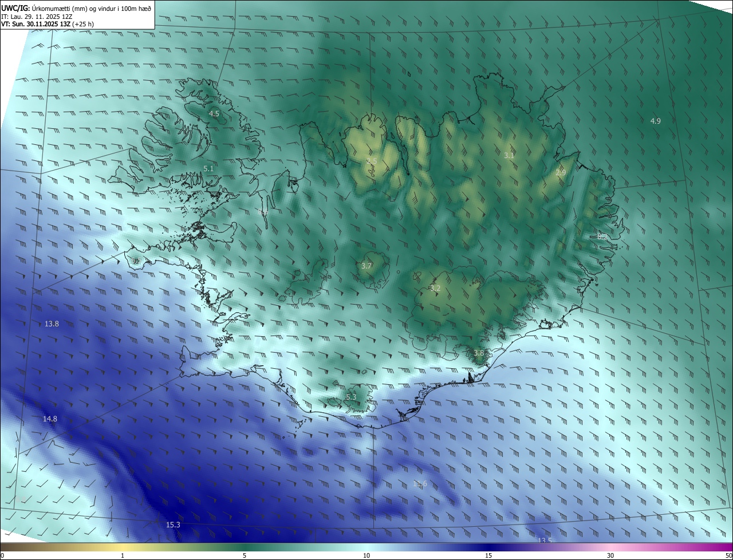
Task: Click the color scale tick label 15
Action: [488, 555]
